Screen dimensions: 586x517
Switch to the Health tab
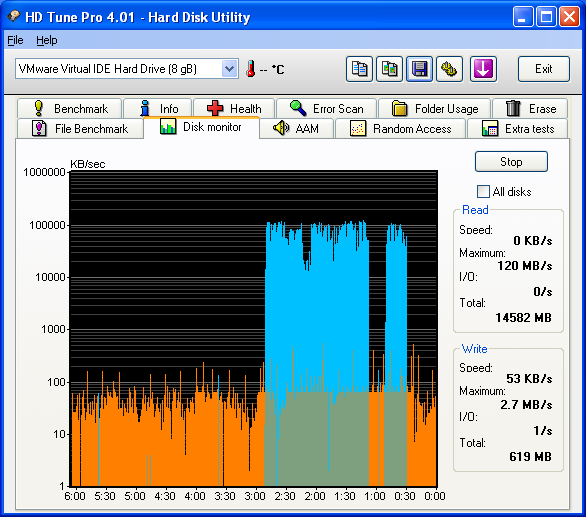[234, 108]
